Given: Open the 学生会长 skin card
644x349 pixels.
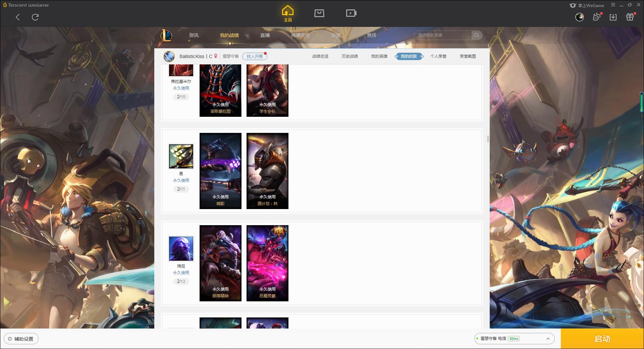Looking at the screenshot, I should 267,91.
